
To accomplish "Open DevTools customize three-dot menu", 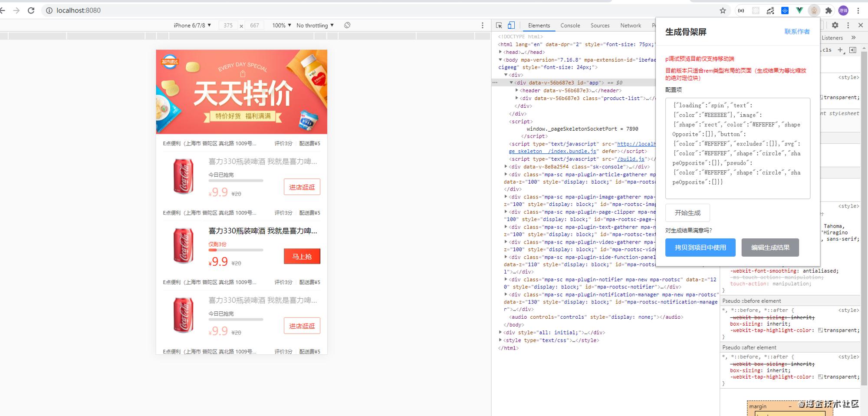I will pos(848,25).
